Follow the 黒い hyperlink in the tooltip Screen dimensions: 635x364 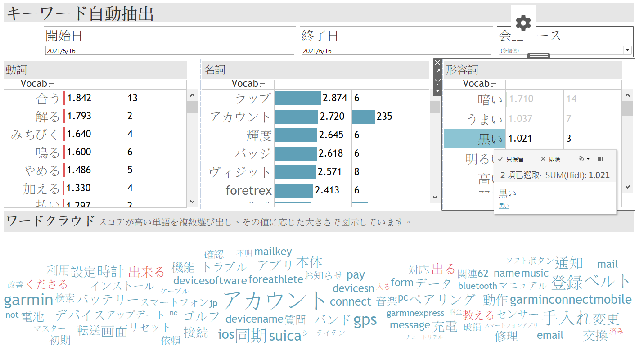coord(504,206)
